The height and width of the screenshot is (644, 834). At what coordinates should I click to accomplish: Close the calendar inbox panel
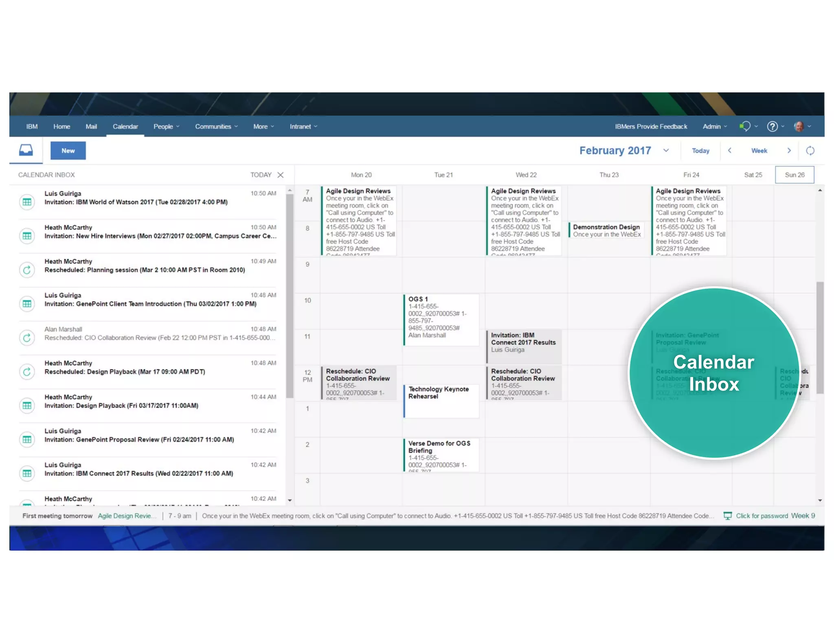[281, 175]
